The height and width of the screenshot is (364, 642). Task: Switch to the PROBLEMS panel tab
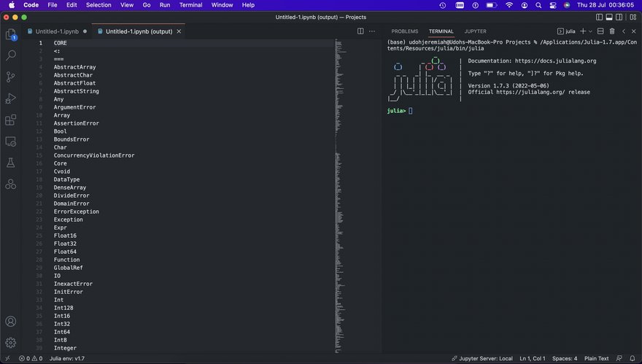click(404, 31)
